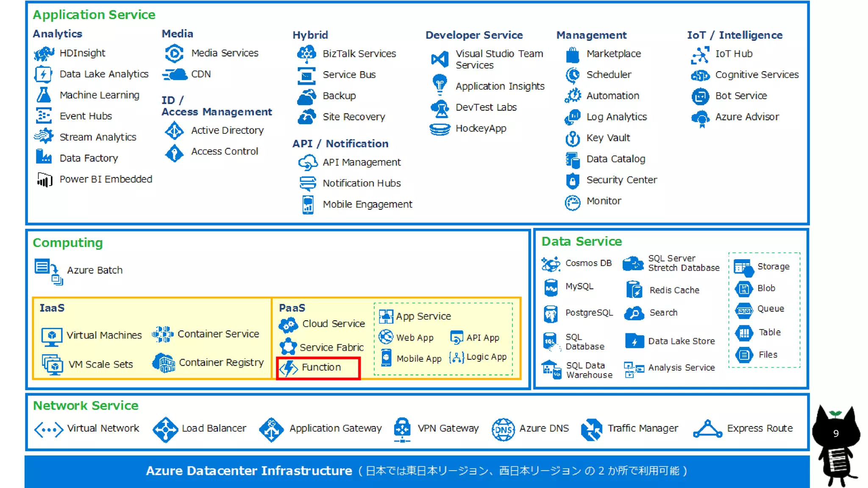Select the Media Services play icon

(174, 53)
